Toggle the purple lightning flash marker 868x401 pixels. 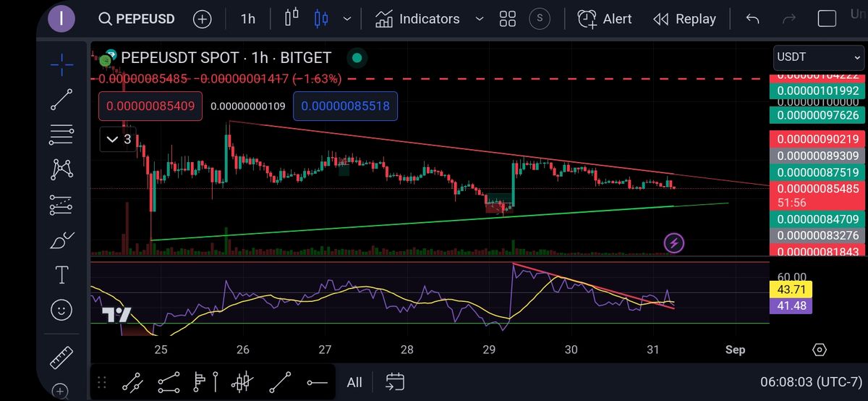(x=674, y=243)
